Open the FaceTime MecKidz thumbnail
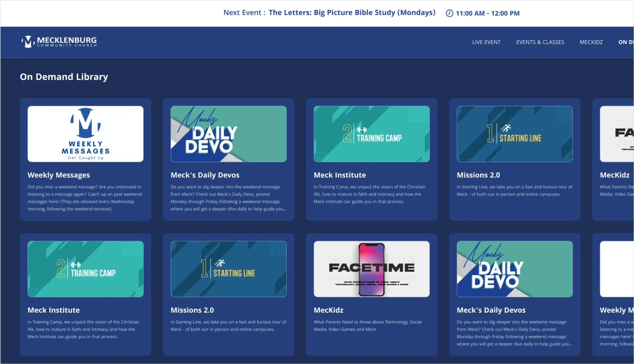The width and height of the screenshot is (634, 364). [x=371, y=269]
